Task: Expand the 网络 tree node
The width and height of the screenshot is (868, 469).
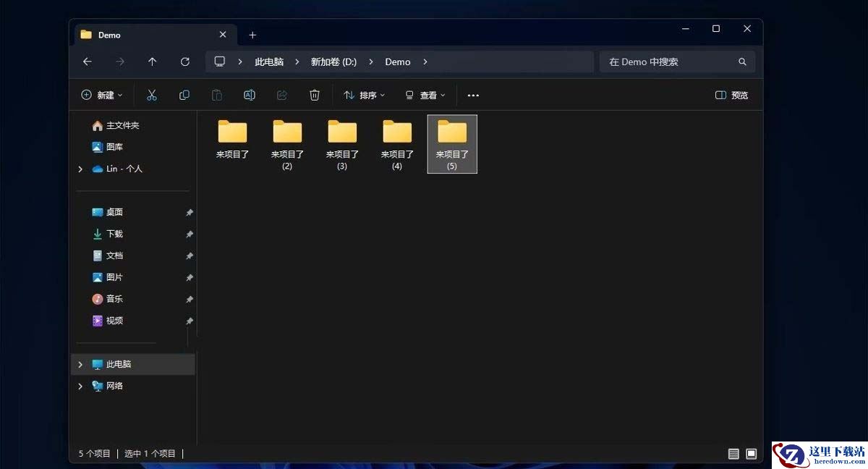Action: [x=80, y=386]
